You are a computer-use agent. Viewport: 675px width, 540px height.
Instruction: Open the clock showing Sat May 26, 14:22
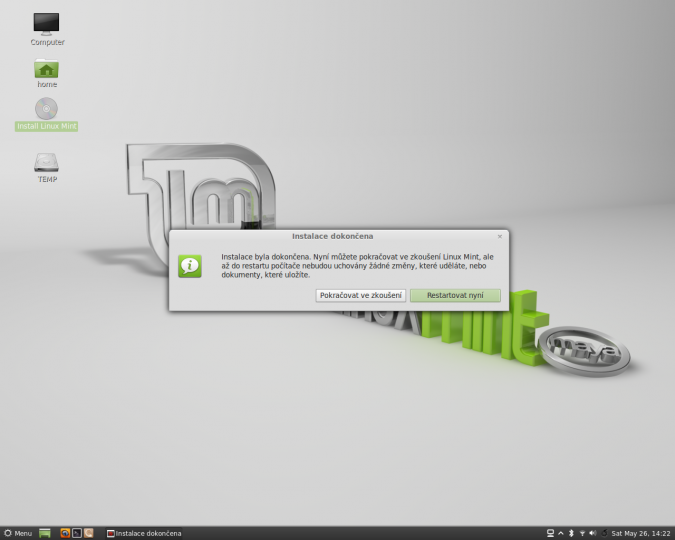(641, 533)
